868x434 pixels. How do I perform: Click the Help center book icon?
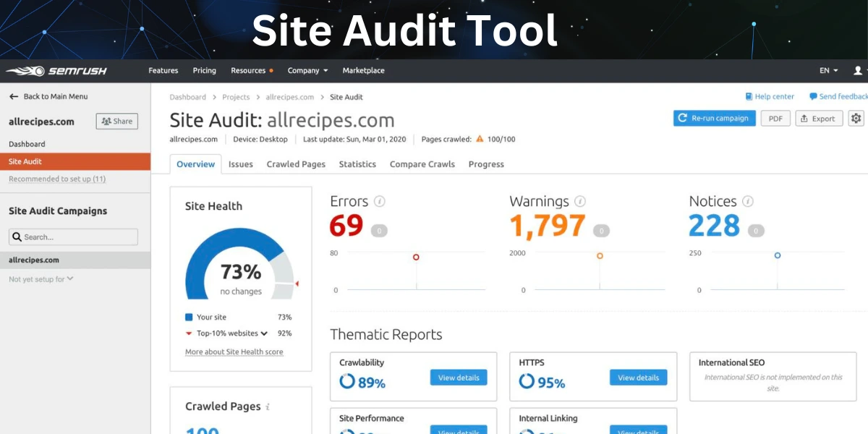pos(749,96)
